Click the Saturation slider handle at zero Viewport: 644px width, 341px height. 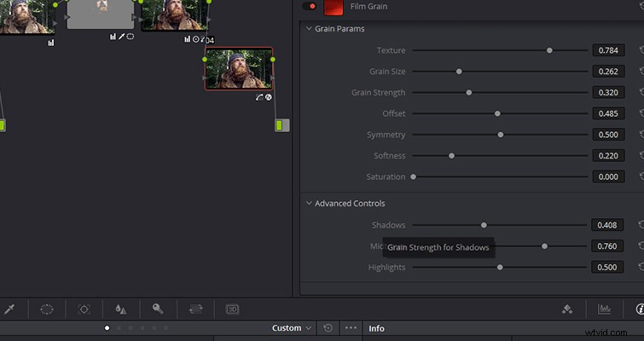413,176
